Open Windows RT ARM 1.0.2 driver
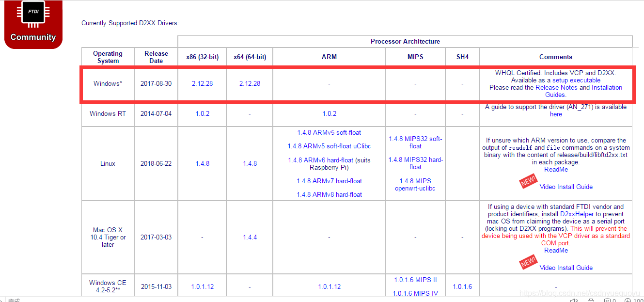 [329, 113]
